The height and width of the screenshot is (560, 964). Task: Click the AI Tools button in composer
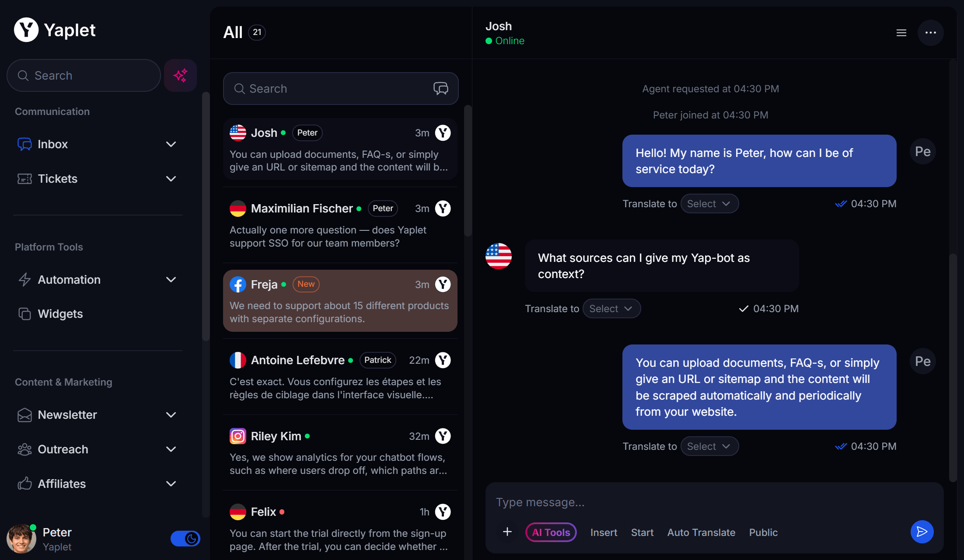click(x=551, y=532)
